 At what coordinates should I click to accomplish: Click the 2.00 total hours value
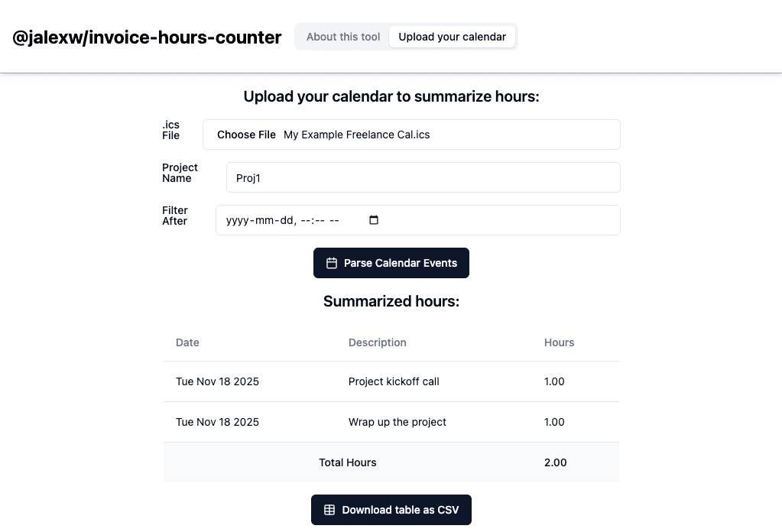pyautogui.click(x=555, y=462)
